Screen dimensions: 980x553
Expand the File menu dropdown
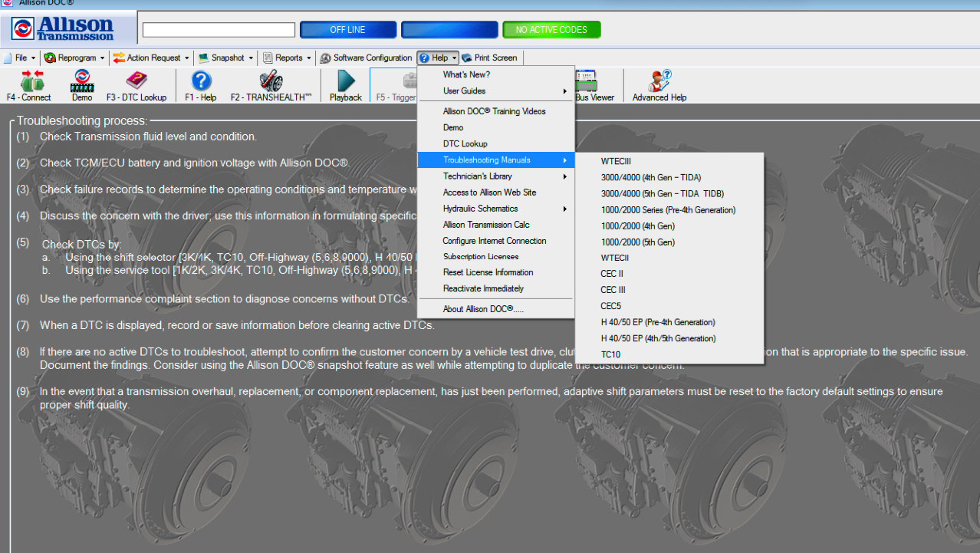[x=20, y=58]
